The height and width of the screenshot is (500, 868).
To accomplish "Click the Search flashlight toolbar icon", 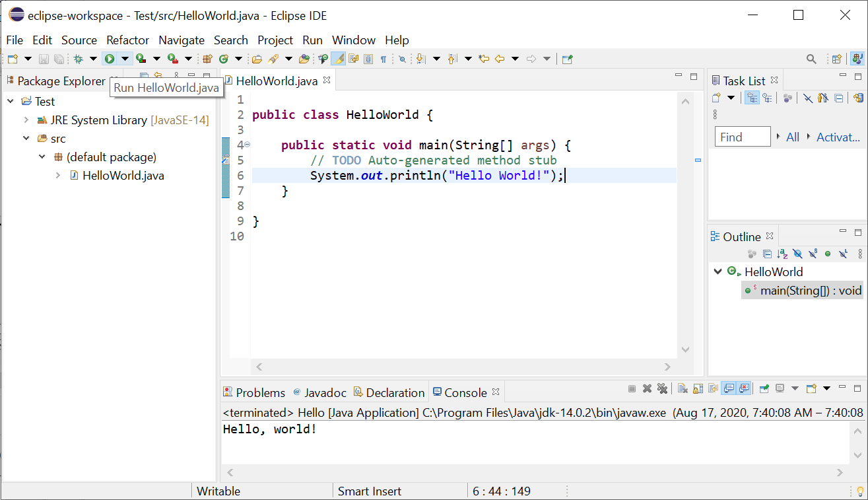I will click(273, 59).
